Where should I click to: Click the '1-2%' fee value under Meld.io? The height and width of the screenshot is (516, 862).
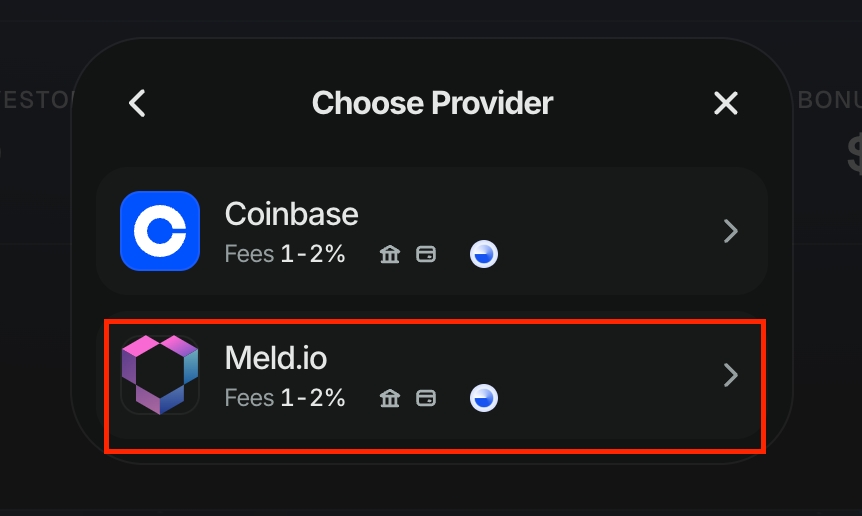pyautogui.click(x=313, y=399)
